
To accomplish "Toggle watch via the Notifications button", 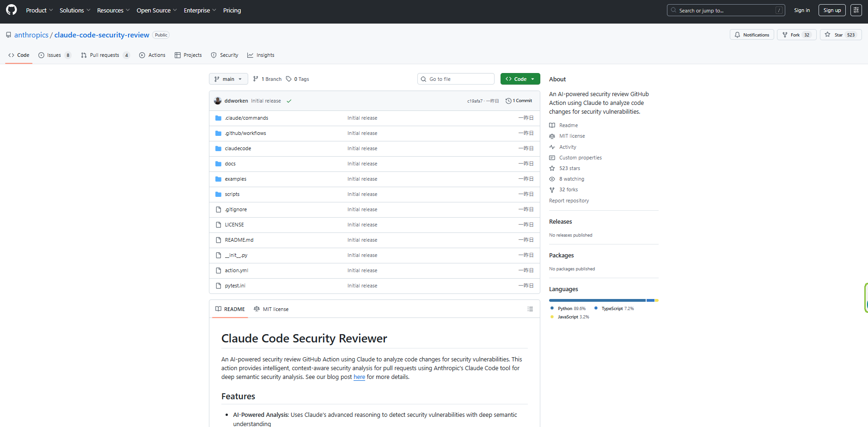I will click(x=752, y=35).
